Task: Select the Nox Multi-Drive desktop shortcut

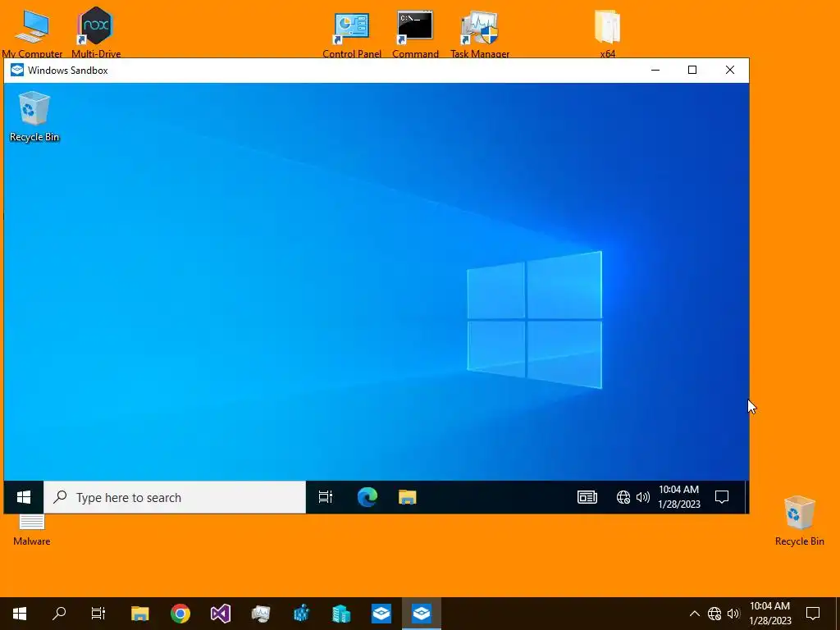Action: click(x=96, y=32)
